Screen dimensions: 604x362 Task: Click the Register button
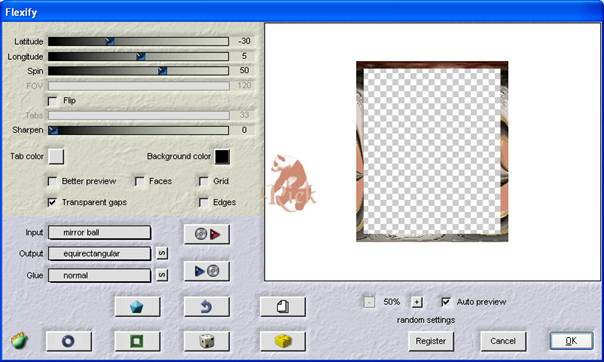(431, 341)
